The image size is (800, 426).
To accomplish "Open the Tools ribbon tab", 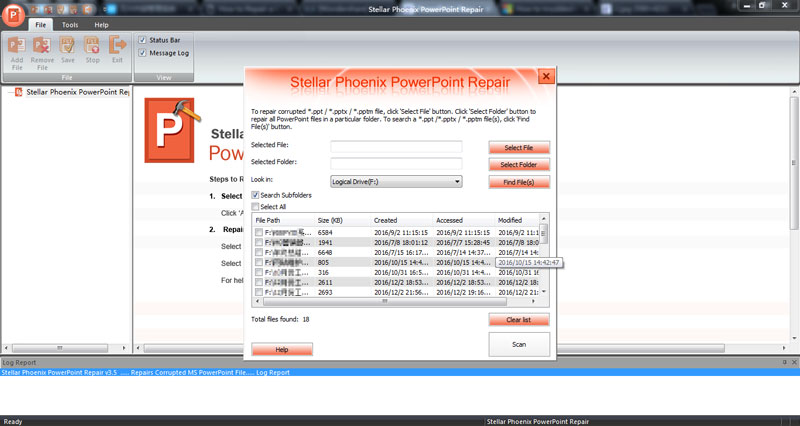I will click(70, 24).
